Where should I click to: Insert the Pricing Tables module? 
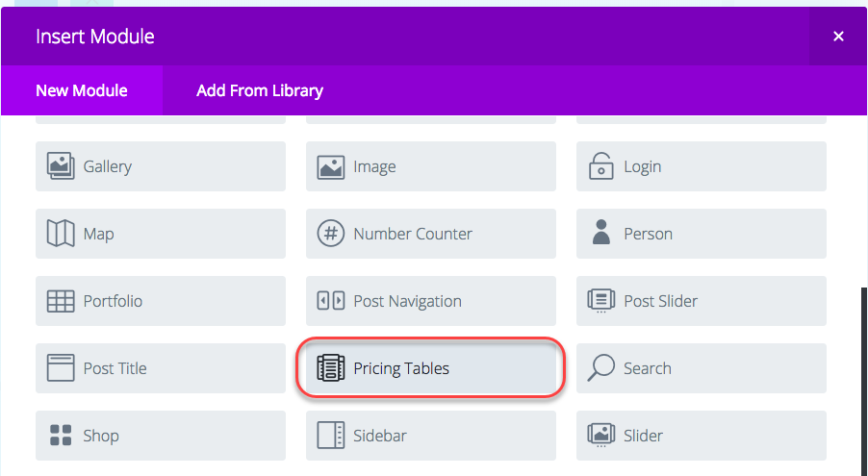point(431,368)
